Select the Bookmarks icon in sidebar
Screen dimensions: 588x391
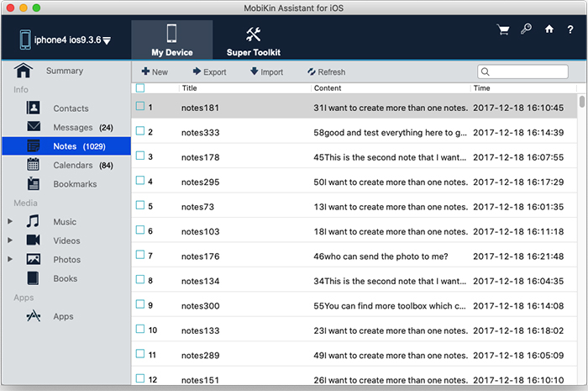34,183
